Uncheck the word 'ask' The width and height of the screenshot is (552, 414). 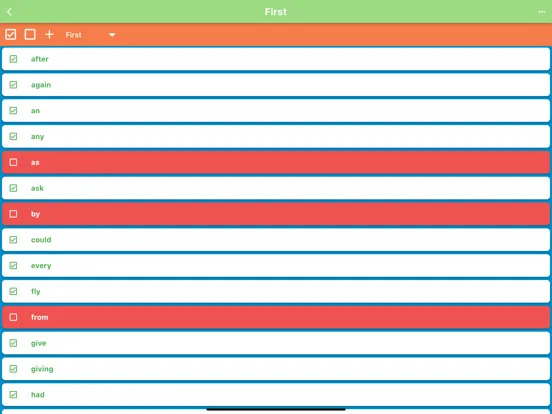[x=13, y=188]
